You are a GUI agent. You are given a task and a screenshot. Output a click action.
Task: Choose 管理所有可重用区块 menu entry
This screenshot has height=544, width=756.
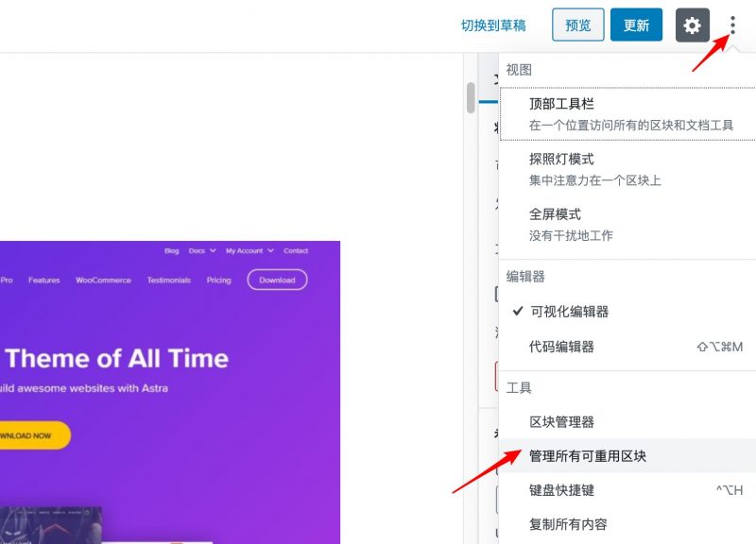point(628,456)
